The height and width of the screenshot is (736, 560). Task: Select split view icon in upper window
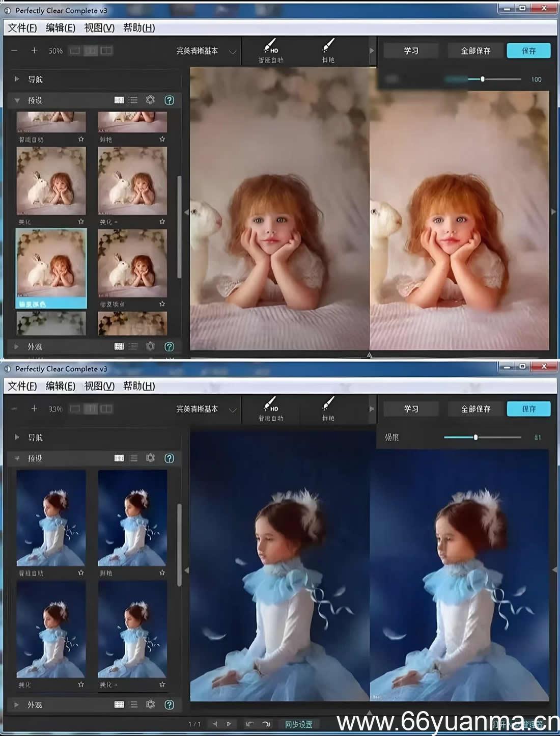point(106,50)
